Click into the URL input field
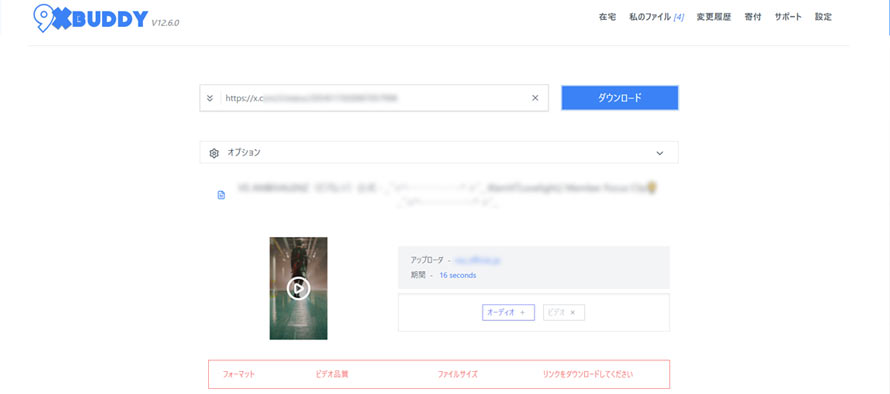 [375, 98]
